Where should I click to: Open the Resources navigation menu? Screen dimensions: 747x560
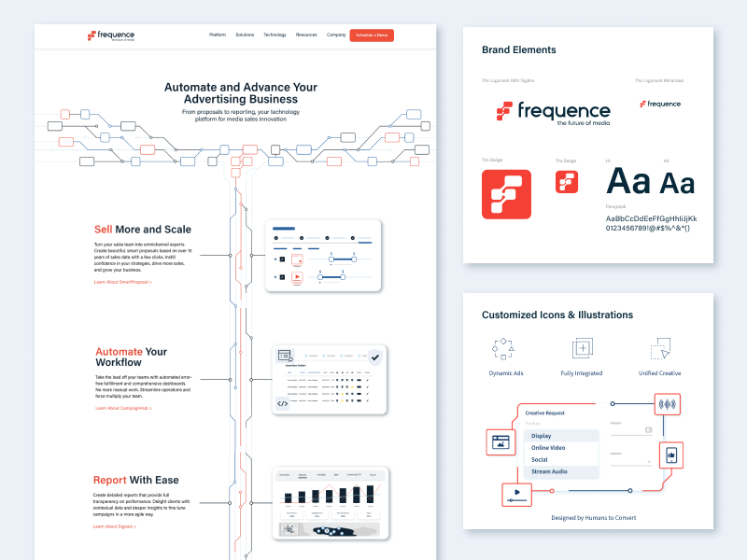pos(306,35)
